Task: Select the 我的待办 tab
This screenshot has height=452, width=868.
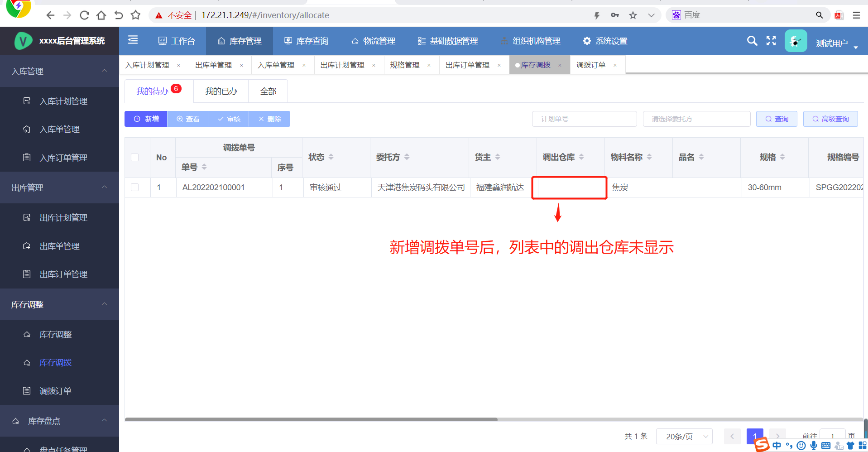Action: [158, 91]
